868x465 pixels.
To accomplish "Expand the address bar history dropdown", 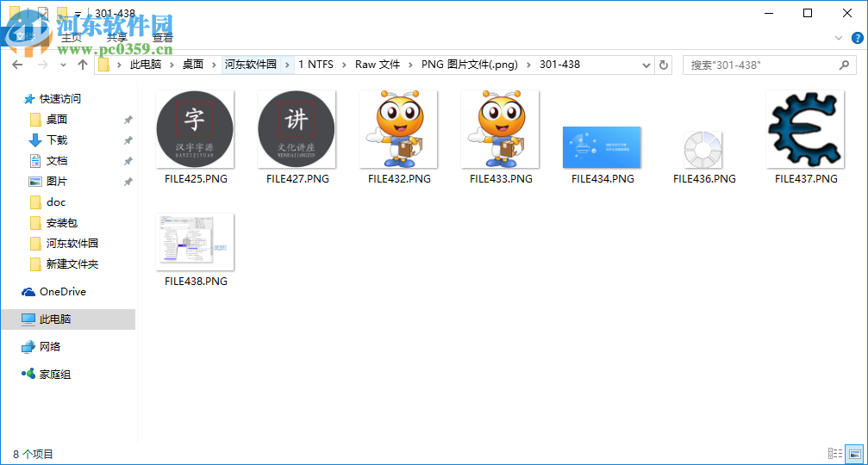I will 646,65.
